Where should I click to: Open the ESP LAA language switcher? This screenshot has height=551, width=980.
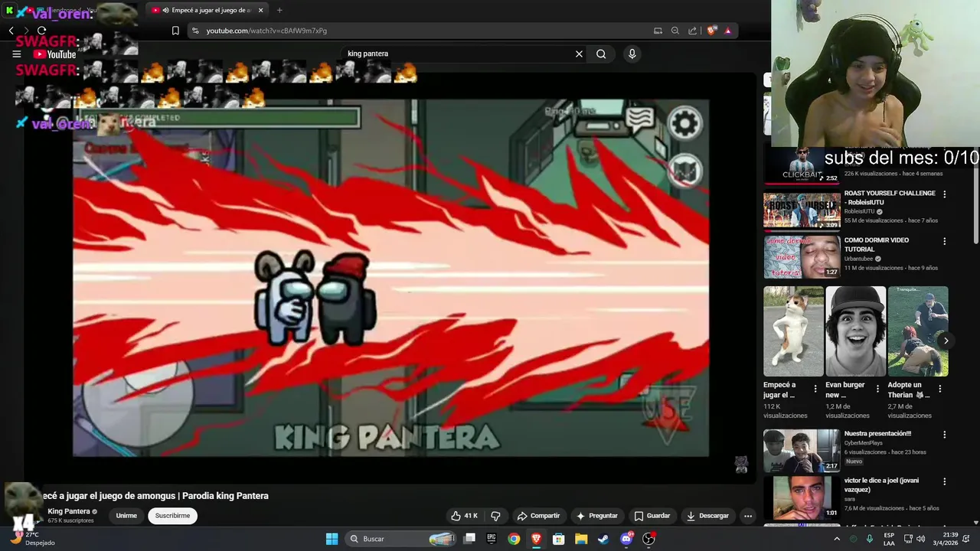(889, 539)
